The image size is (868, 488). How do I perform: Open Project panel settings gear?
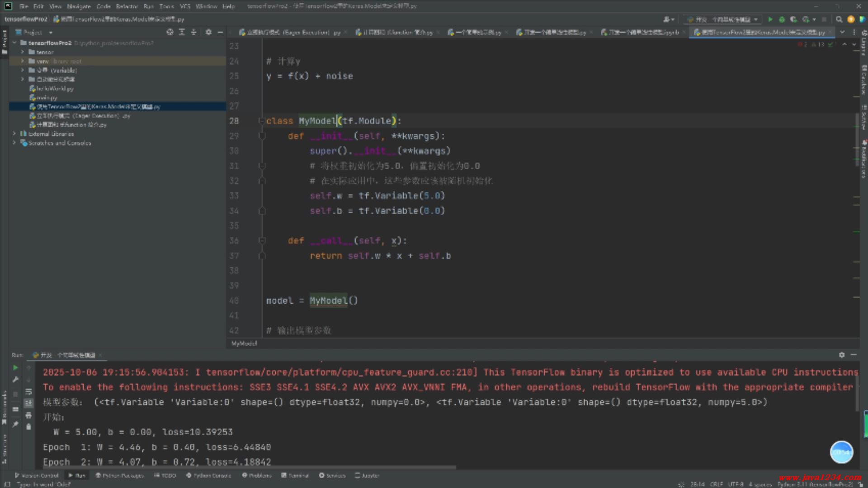[x=208, y=32]
